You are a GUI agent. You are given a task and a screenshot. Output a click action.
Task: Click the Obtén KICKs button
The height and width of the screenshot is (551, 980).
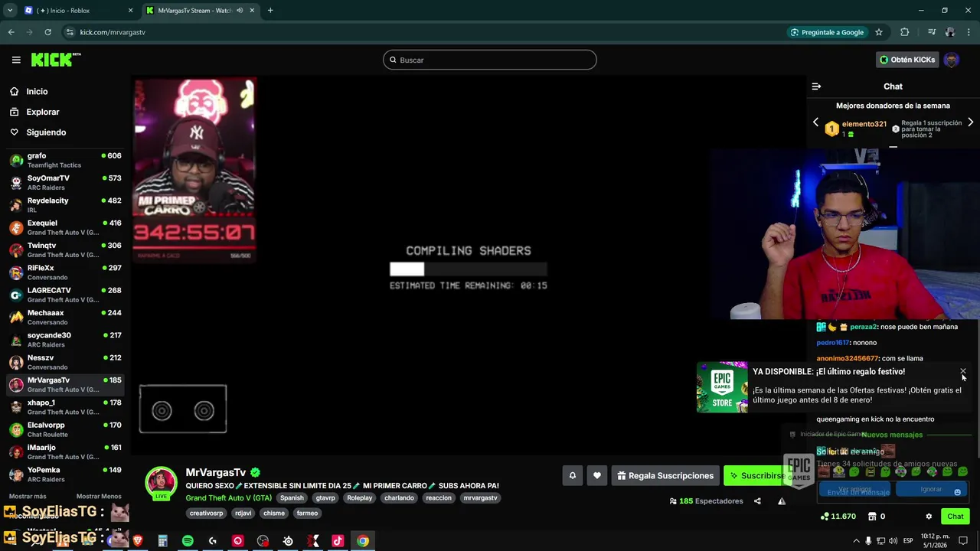point(907,60)
